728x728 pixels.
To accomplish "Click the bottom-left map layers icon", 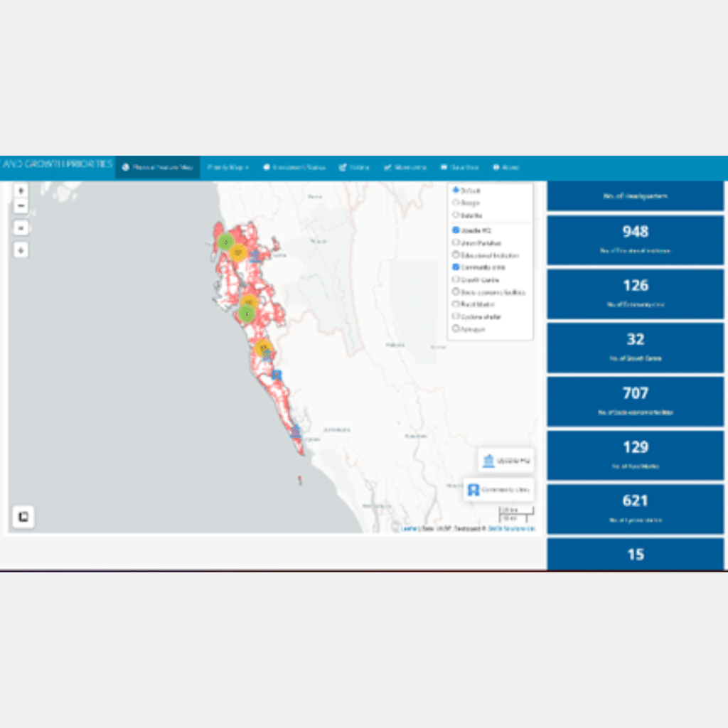I will pyautogui.click(x=23, y=517).
